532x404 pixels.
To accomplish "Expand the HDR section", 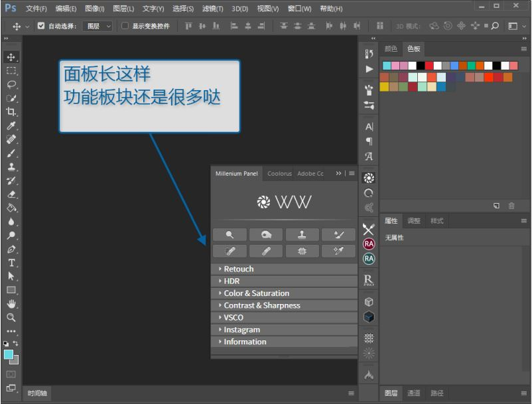I will point(285,281).
